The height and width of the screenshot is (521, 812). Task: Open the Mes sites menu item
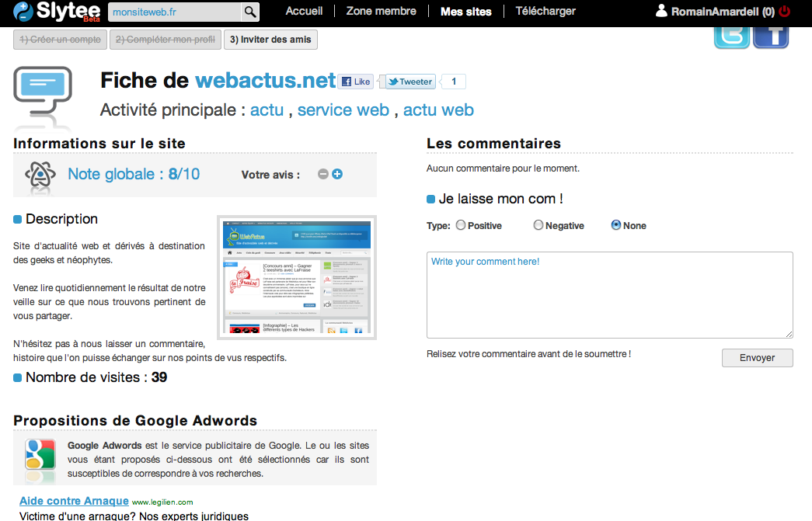466,12
